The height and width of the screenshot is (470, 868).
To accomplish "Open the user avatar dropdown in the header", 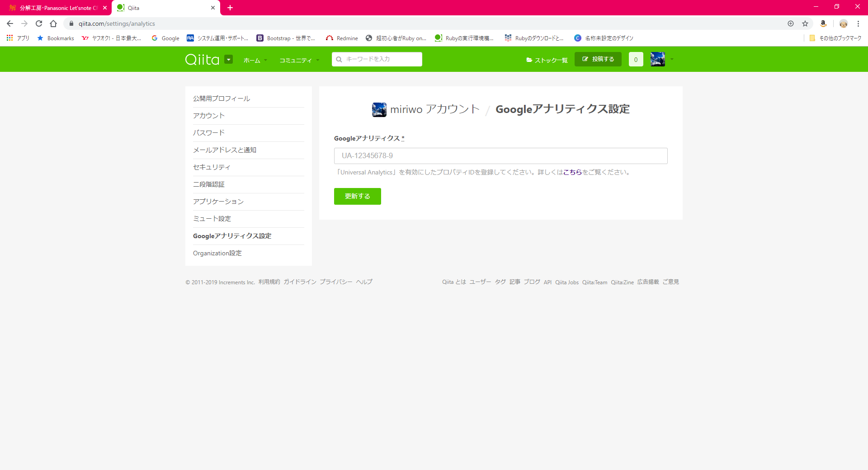I will pyautogui.click(x=662, y=59).
